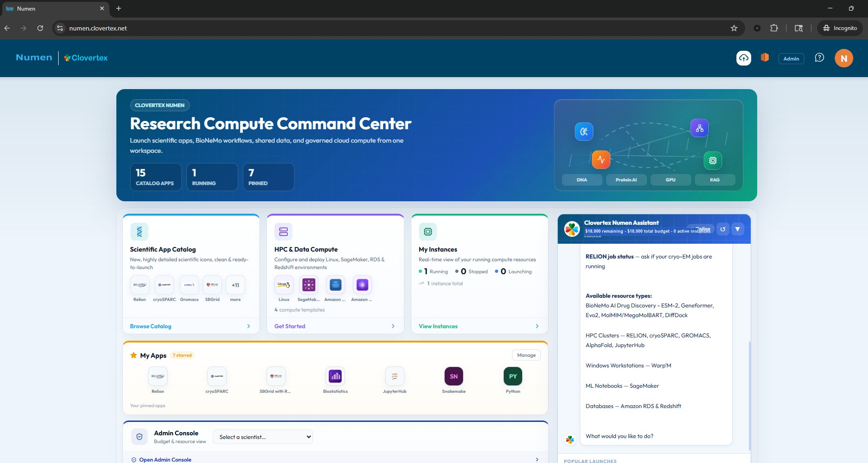Click the 1 Running stat card
This screenshot has height=463, width=868.
212,177
